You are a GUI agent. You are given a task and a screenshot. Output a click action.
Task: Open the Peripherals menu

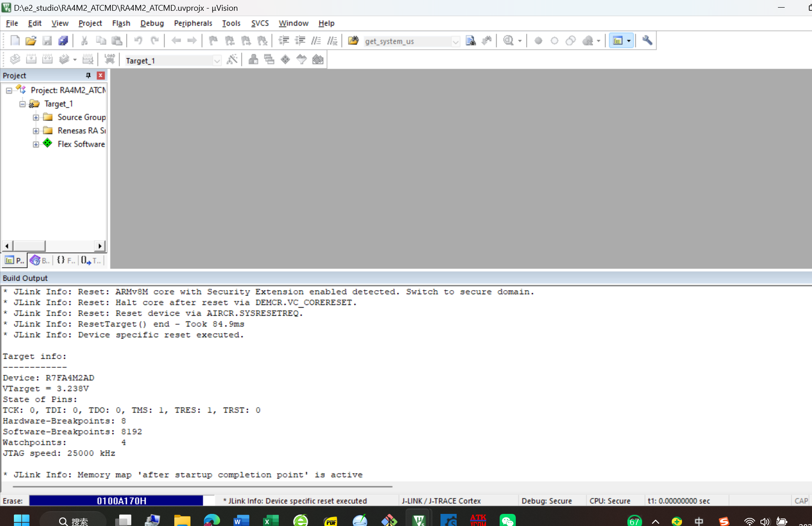(193, 23)
